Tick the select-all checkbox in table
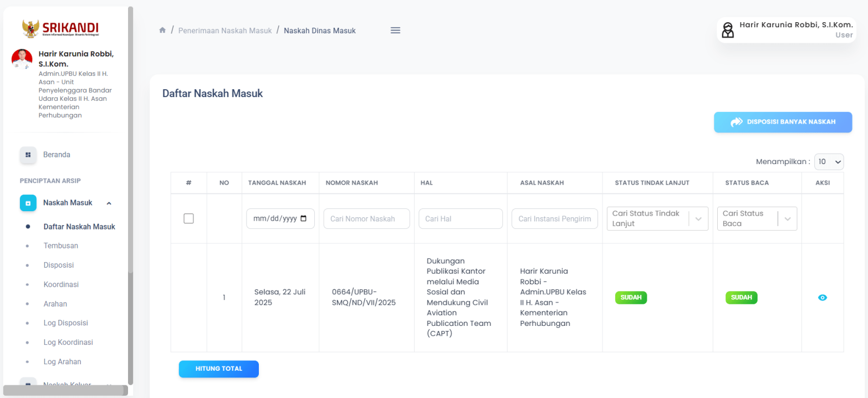Screen dimensions: 868x398 [188, 218]
